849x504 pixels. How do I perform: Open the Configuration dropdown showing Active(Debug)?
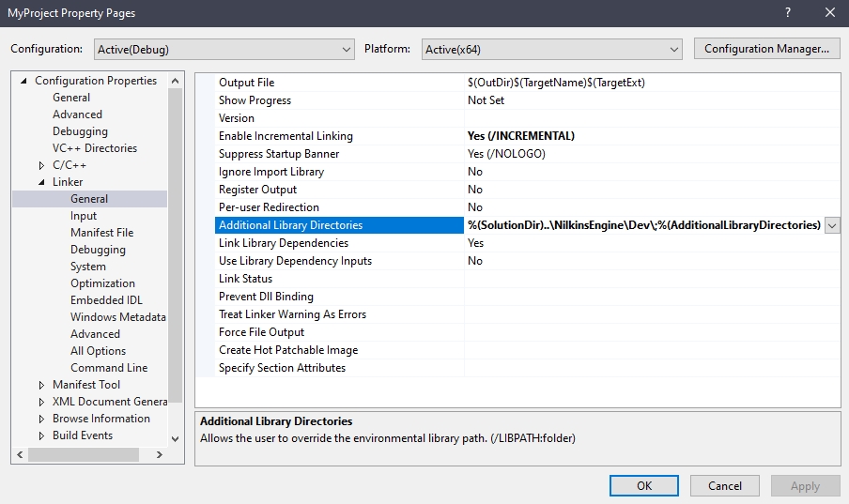(224, 49)
